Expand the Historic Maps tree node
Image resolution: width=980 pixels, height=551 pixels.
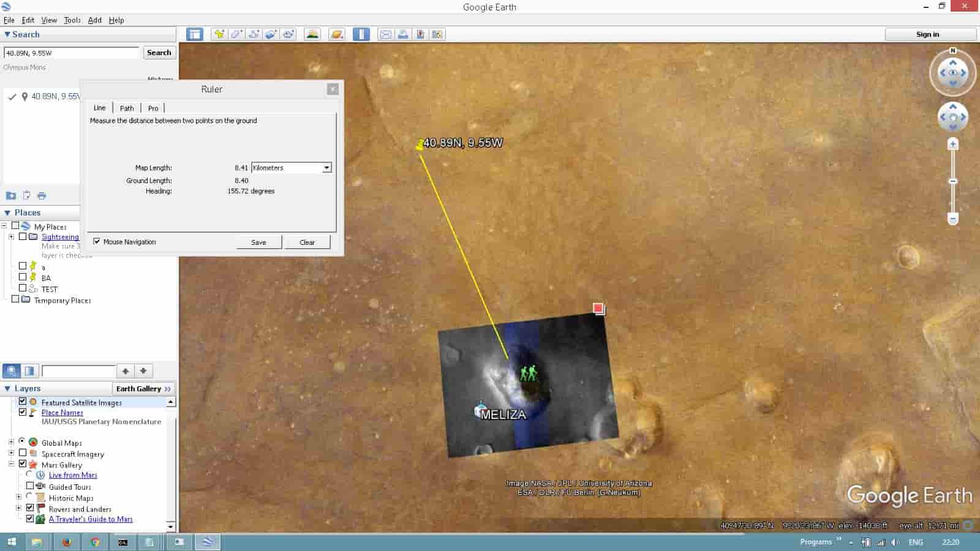(18, 497)
